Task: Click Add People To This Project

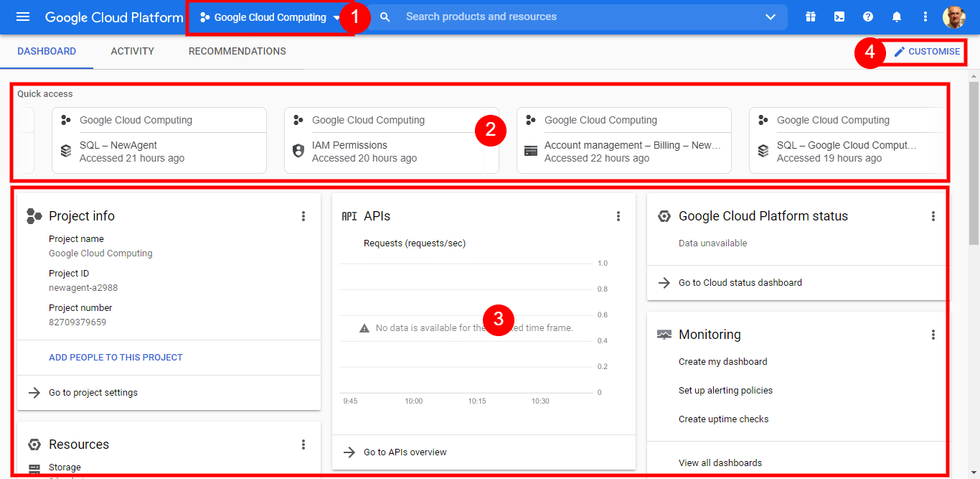Action: coord(116,358)
